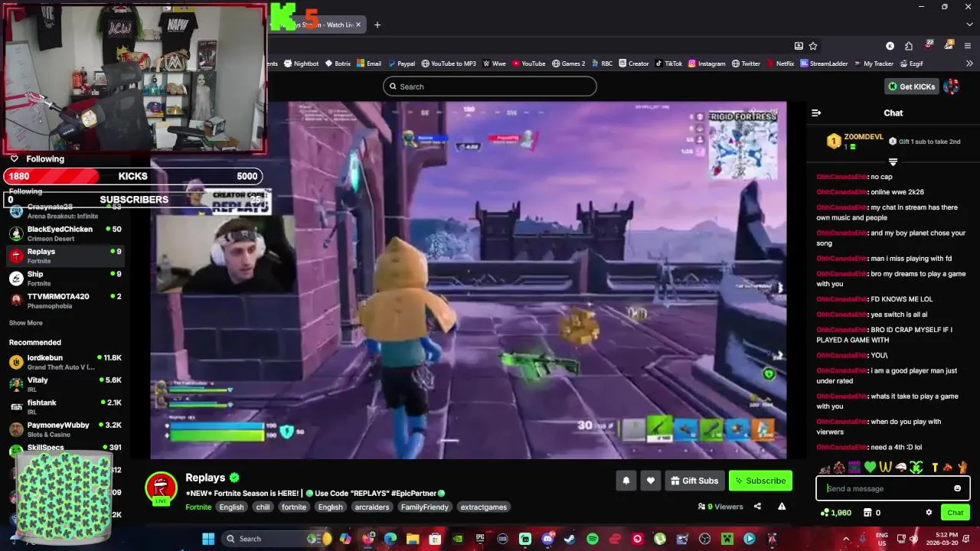980x551 pixels.
Task: Open the fishtank recommended channel
Action: tap(65, 406)
